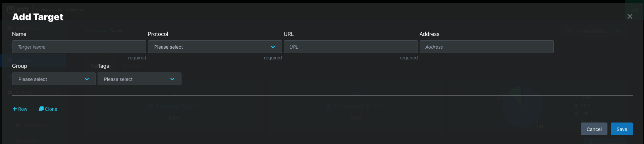Click the Clone copy icon
This screenshot has height=144, width=644.
pyautogui.click(x=41, y=109)
